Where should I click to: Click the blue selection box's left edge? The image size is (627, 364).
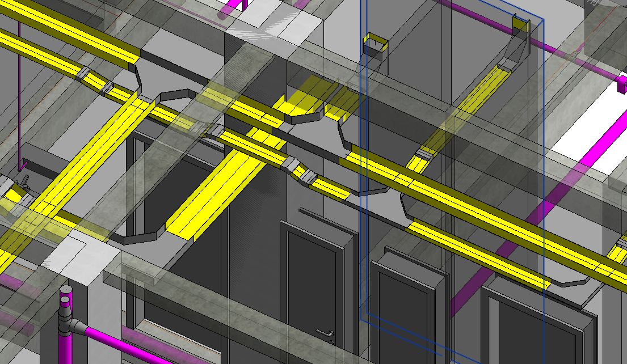pyautogui.click(x=361, y=170)
